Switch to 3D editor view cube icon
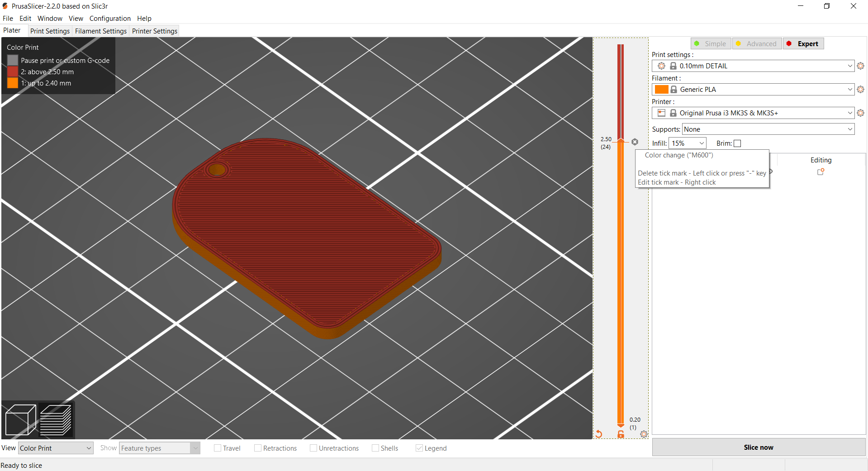The height and width of the screenshot is (471, 868). (x=20, y=420)
